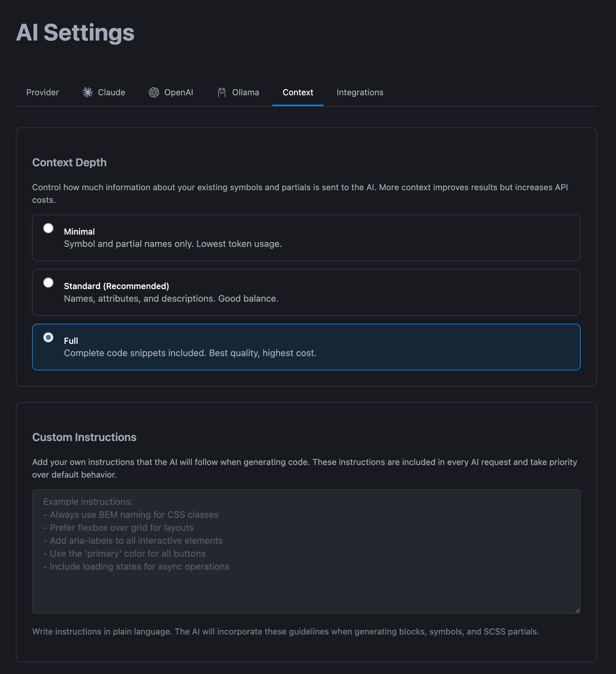
Task: Click the 'Complete code snippets included' description
Action: [190, 353]
